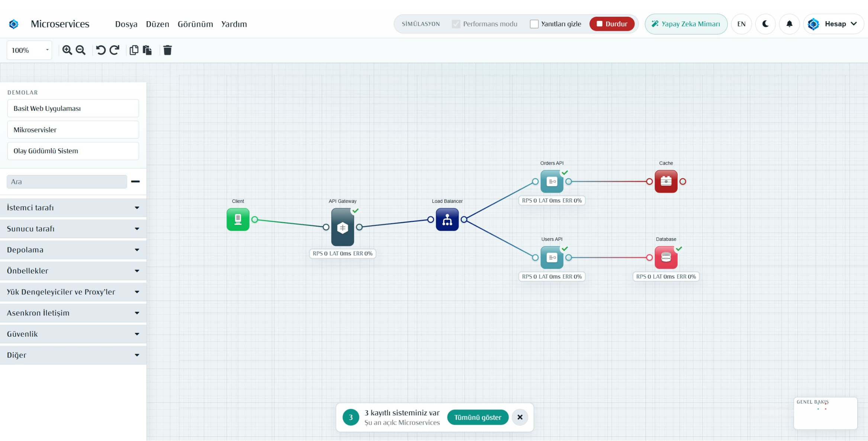
Task: Click the Tümünü göster button
Action: [478, 417]
